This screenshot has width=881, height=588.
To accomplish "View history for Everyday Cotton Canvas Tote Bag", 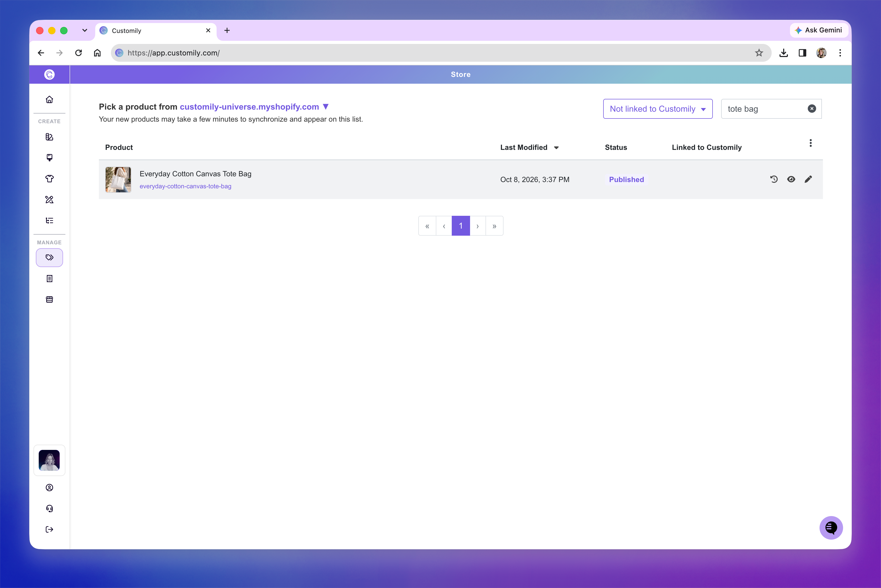I will point(774,179).
